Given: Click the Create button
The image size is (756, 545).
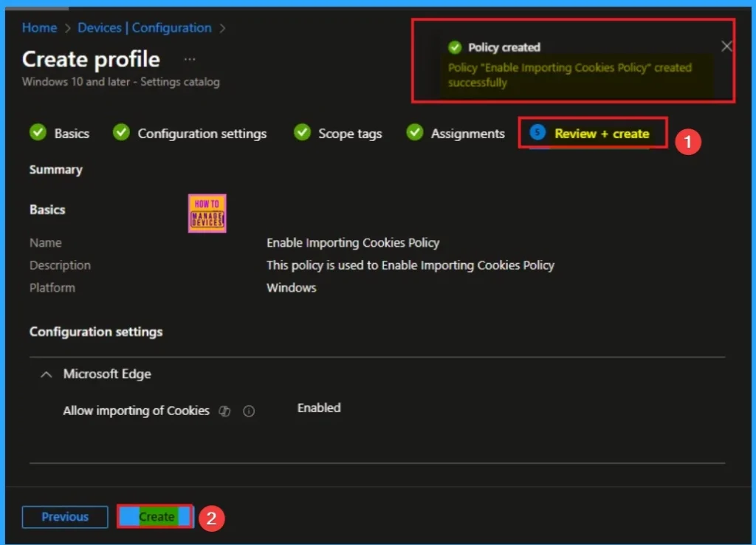Looking at the screenshot, I should (x=157, y=516).
